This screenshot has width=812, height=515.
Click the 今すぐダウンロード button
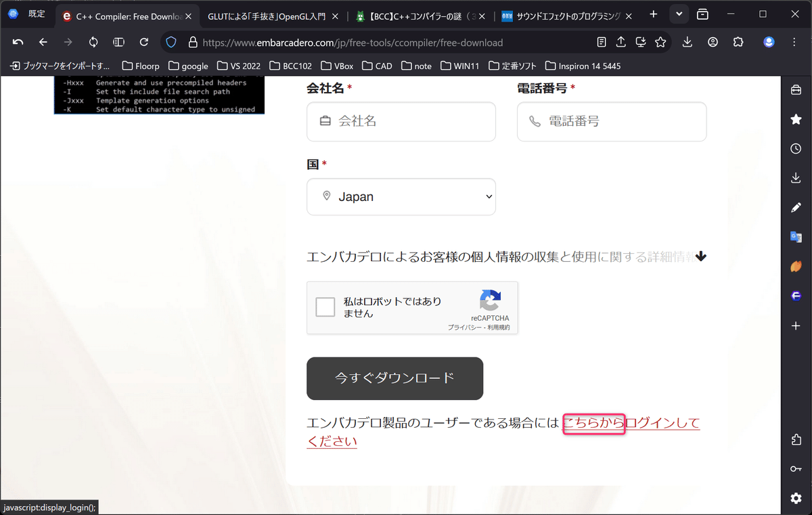click(394, 378)
